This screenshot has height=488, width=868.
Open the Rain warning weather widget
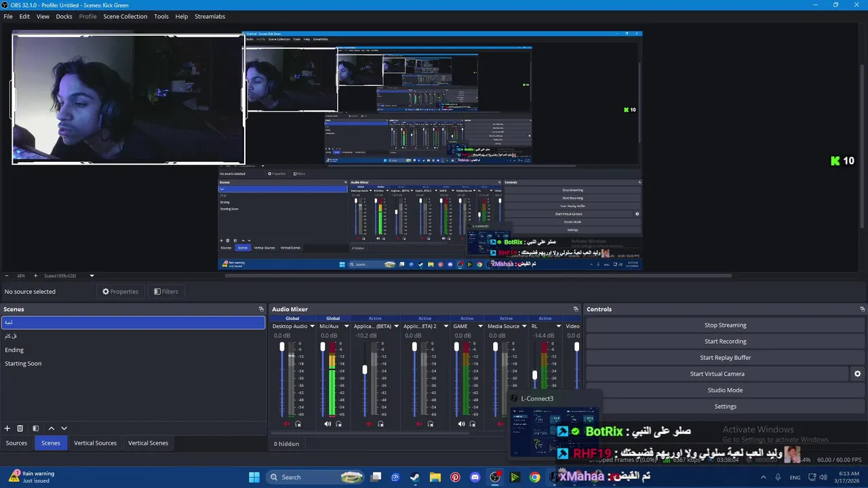(32, 476)
